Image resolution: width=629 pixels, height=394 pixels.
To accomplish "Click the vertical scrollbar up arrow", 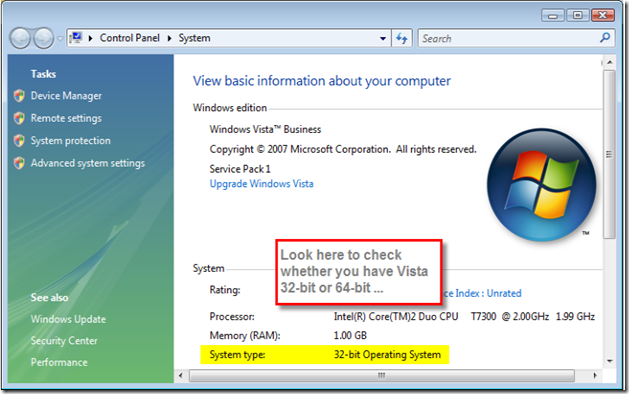I will [x=610, y=62].
